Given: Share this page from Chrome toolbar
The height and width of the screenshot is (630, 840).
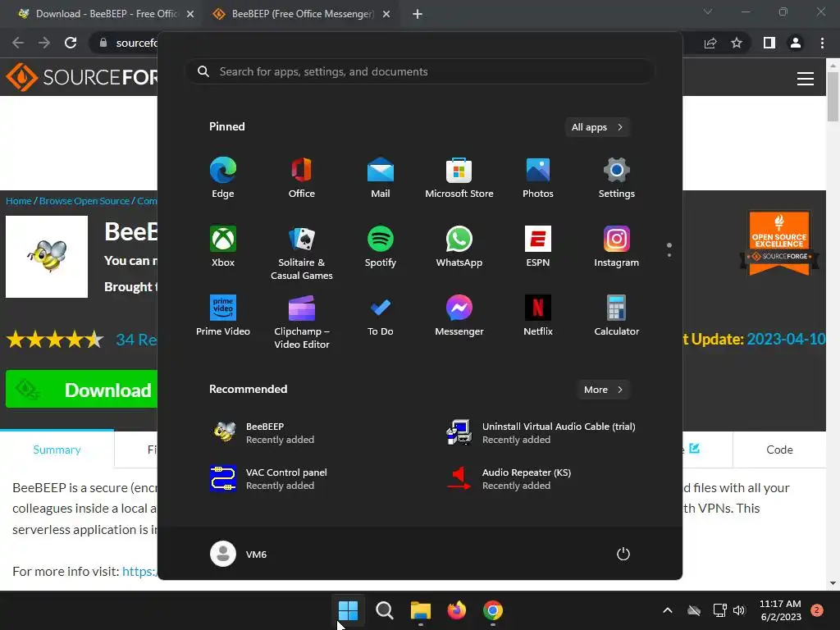Looking at the screenshot, I should [710, 43].
